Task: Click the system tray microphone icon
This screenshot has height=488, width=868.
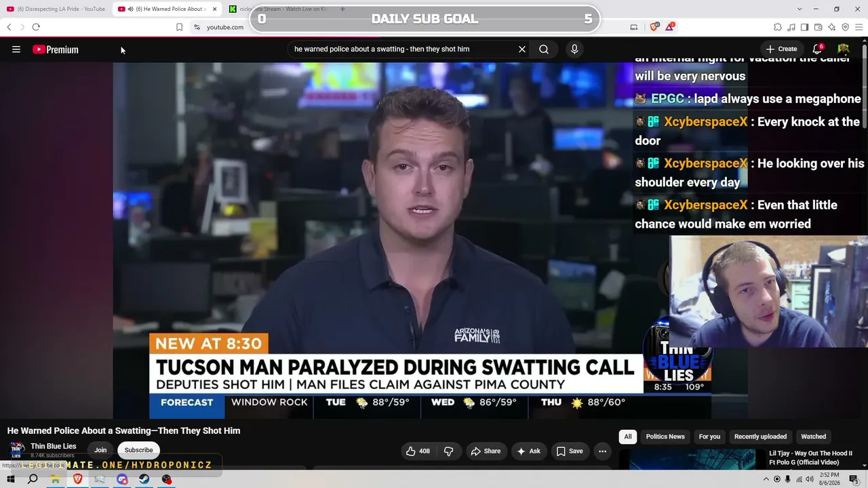Action: [x=788, y=479]
